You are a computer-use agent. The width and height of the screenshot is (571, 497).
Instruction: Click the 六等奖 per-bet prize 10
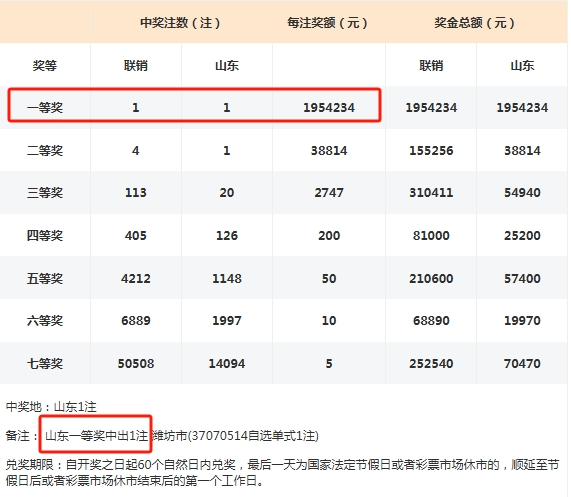(329, 321)
